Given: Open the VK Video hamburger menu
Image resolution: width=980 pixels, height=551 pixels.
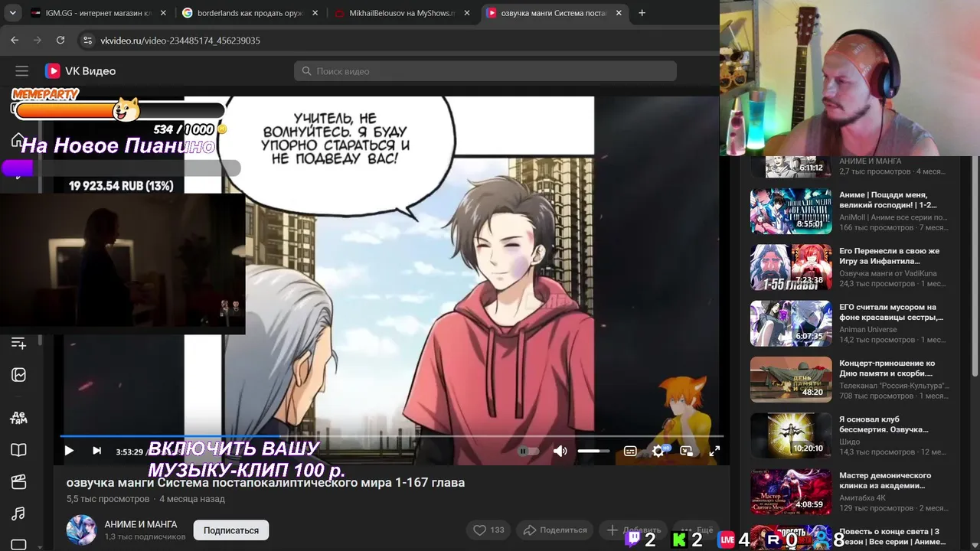Looking at the screenshot, I should (x=21, y=71).
